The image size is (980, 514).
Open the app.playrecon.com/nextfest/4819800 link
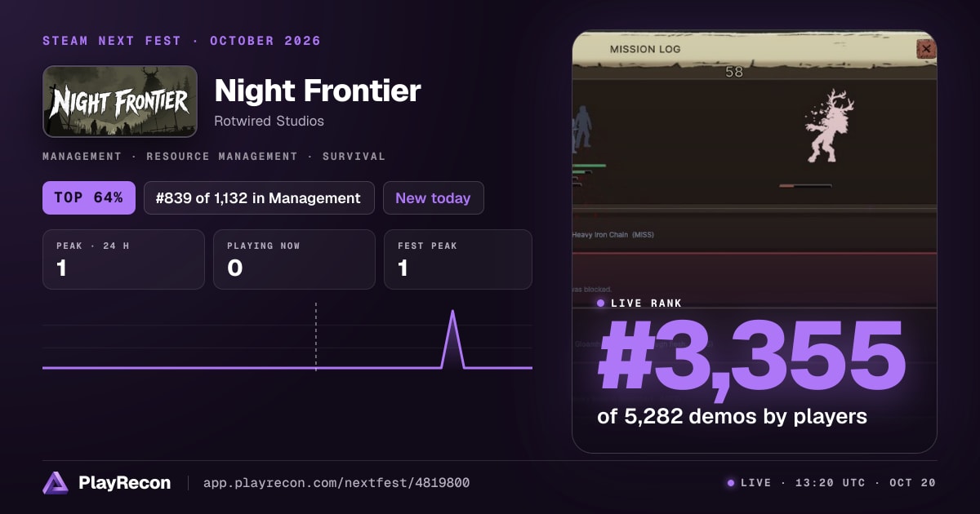click(x=336, y=483)
